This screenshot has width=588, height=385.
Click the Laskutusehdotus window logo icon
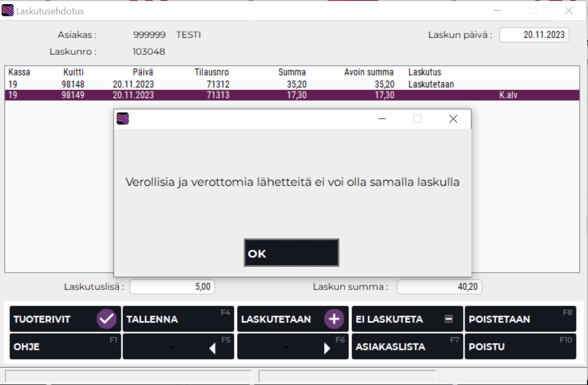tap(8, 11)
